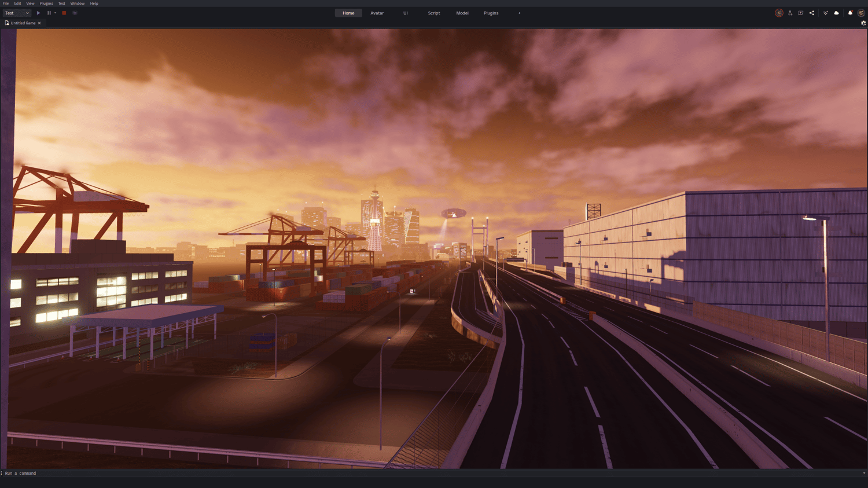Open the File menu

pos(6,3)
